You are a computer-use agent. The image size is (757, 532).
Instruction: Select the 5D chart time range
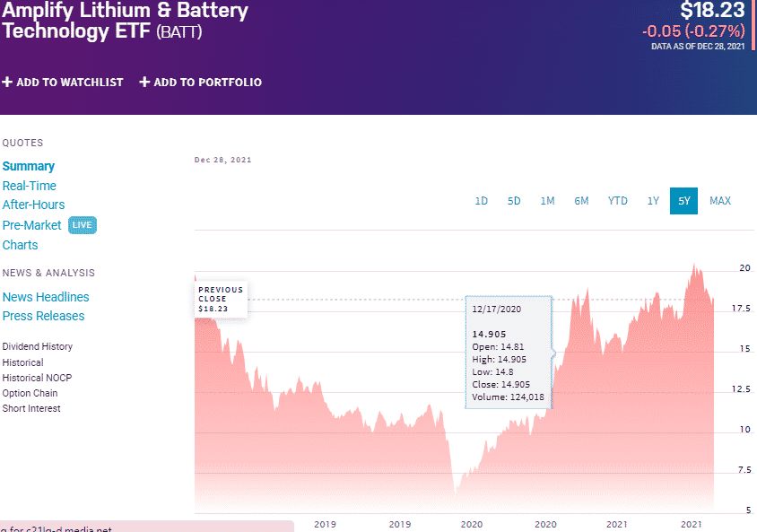(x=514, y=201)
